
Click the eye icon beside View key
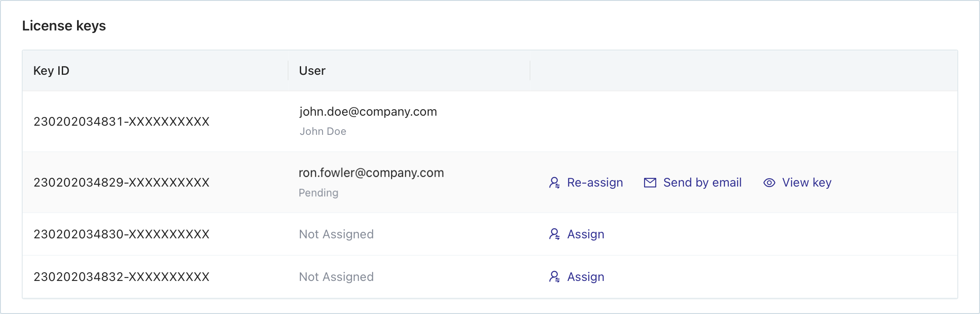(769, 183)
